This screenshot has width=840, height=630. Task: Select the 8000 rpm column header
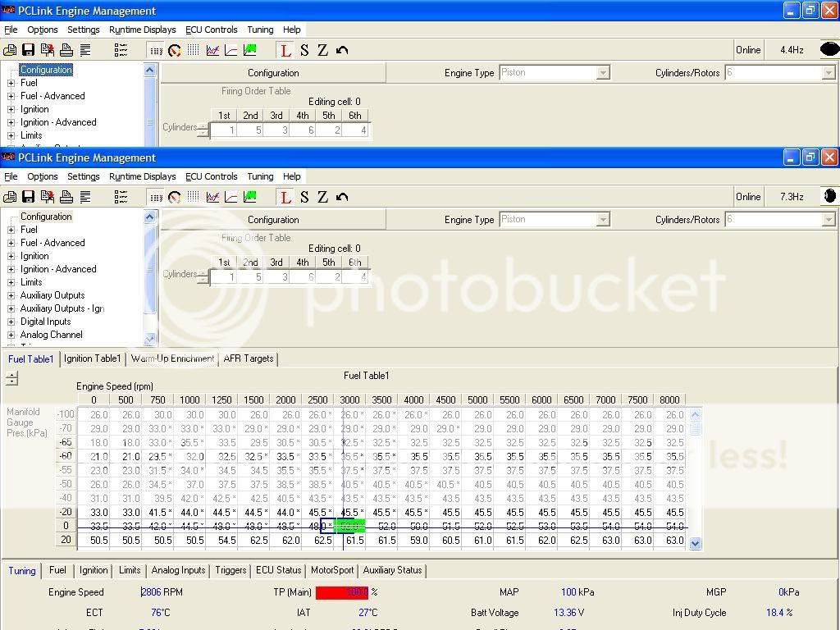(x=669, y=399)
